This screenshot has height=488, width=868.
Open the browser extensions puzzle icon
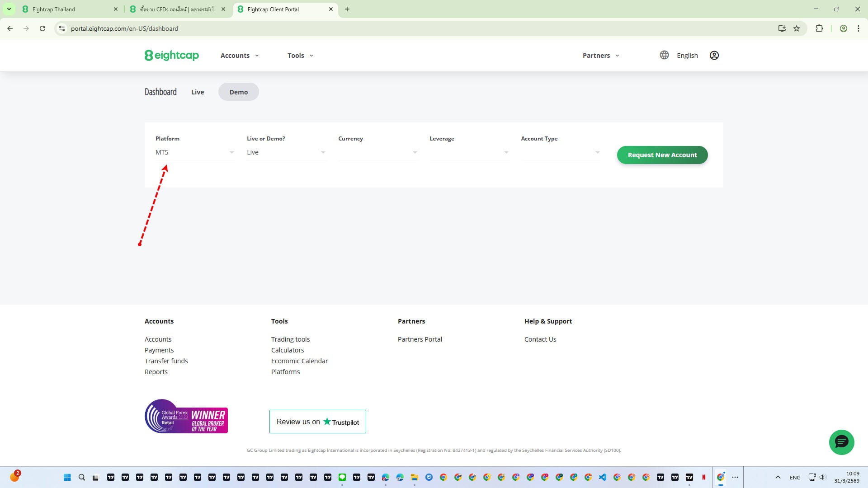[x=819, y=28]
